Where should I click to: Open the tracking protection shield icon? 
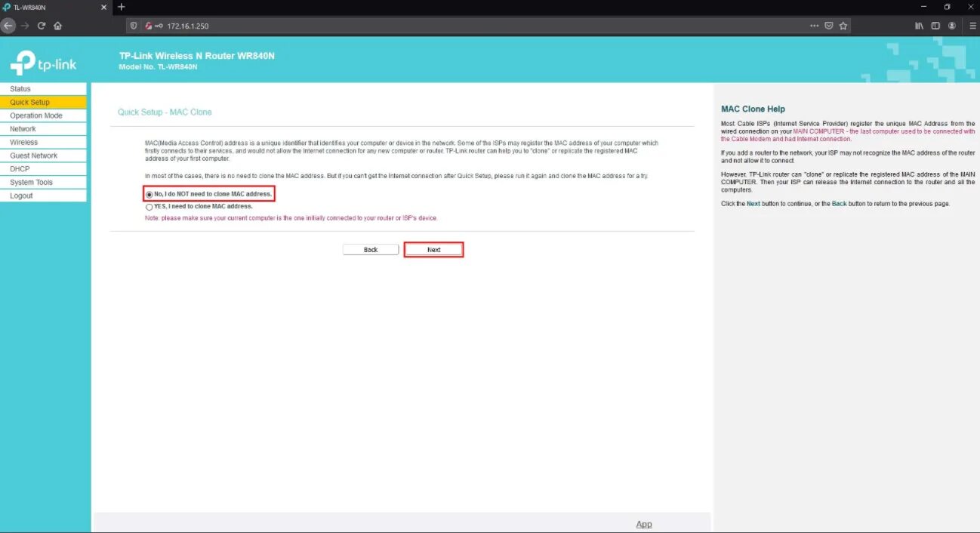(134, 26)
